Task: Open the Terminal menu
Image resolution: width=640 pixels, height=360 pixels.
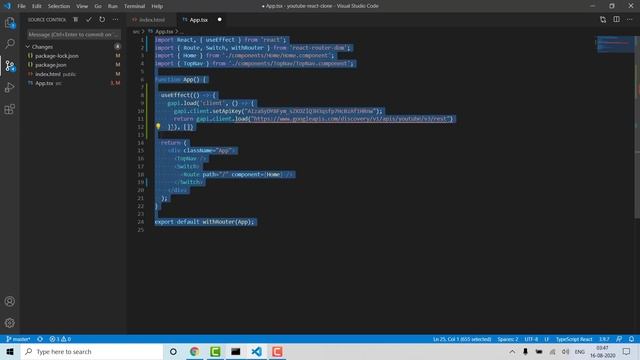Action: click(134, 6)
